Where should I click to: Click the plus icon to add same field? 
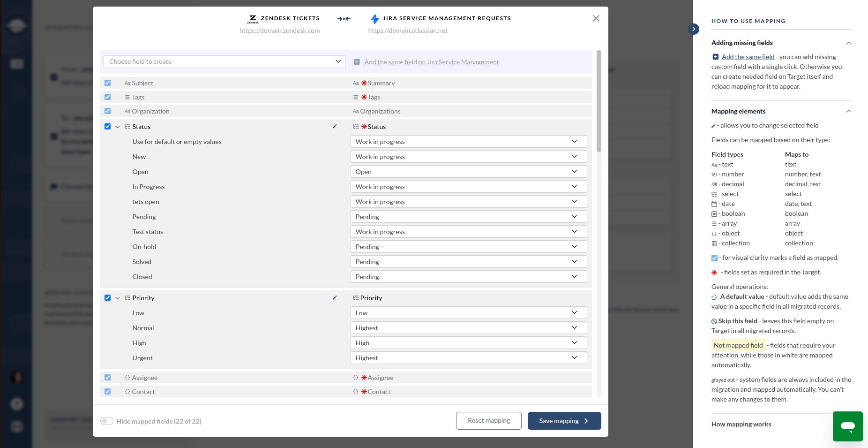[x=357, y=61]
